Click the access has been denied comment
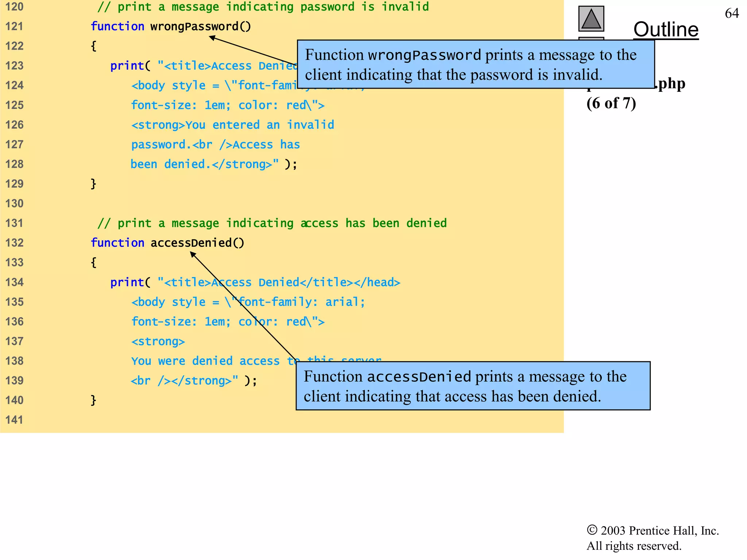The image size is (747, 560). (x=272, y=223)
